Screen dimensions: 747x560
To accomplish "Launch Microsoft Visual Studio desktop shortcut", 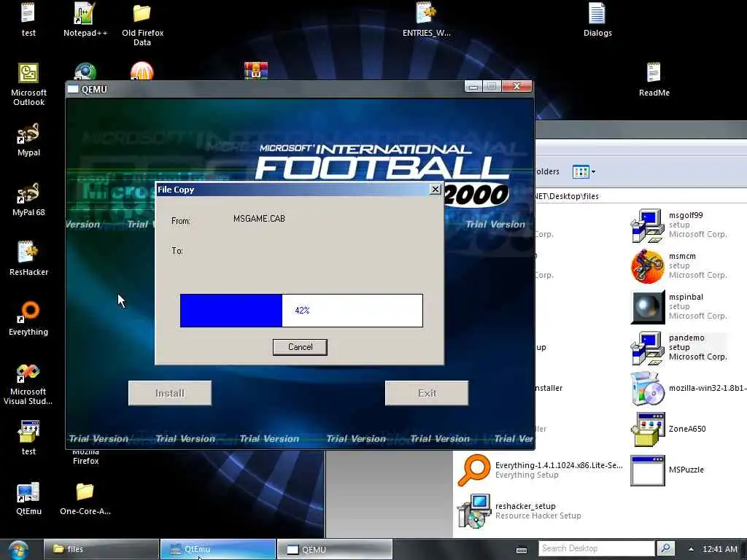I will point(28,384).
